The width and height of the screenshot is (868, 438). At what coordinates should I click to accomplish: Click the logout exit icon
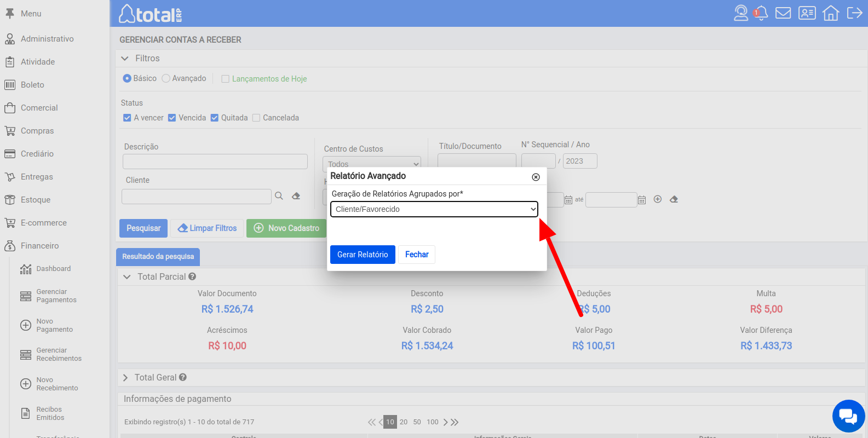point(854,13)
